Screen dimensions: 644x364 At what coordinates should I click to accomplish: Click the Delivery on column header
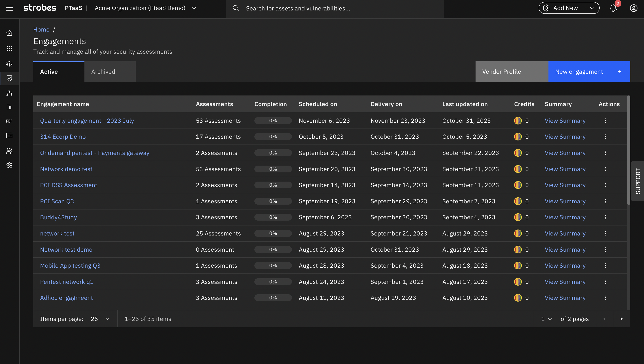[386, 104]
